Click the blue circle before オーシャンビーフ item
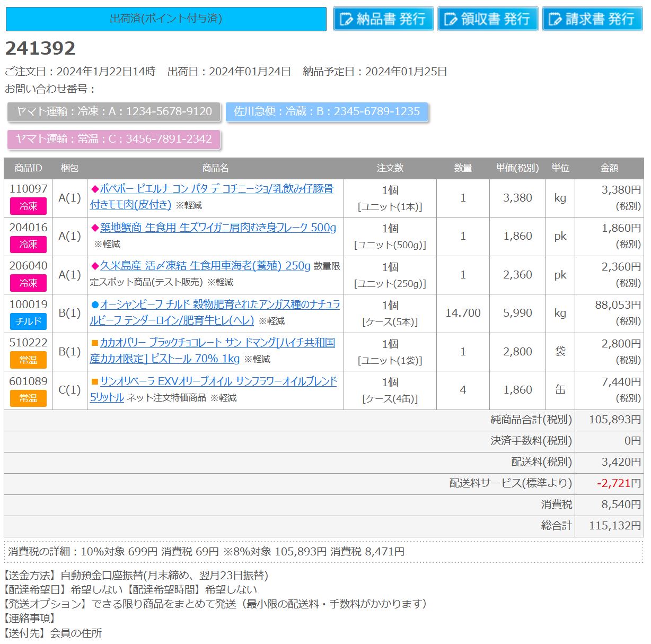 point(95,304)
